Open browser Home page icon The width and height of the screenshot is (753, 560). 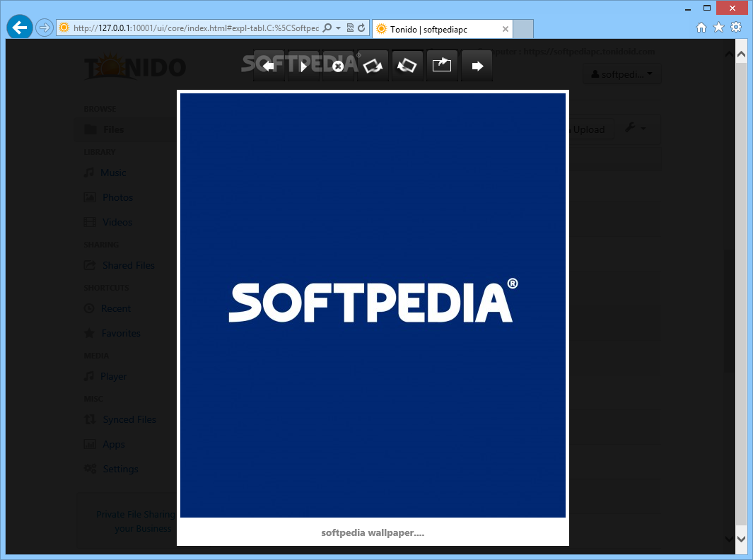click(701, 28)
